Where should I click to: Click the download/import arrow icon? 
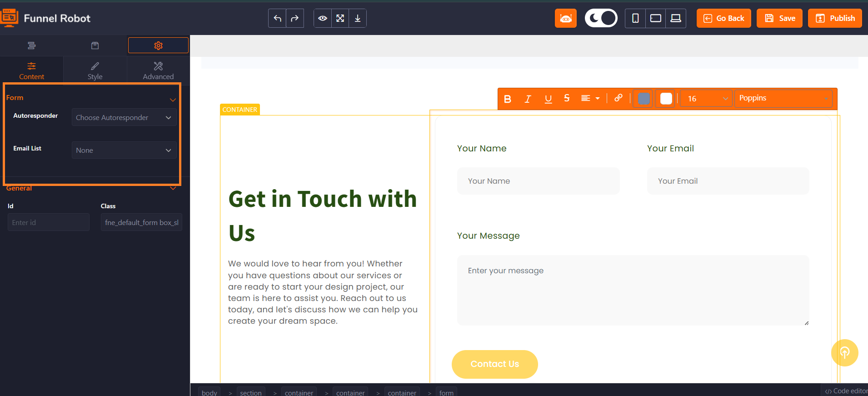tap(358, 18)
